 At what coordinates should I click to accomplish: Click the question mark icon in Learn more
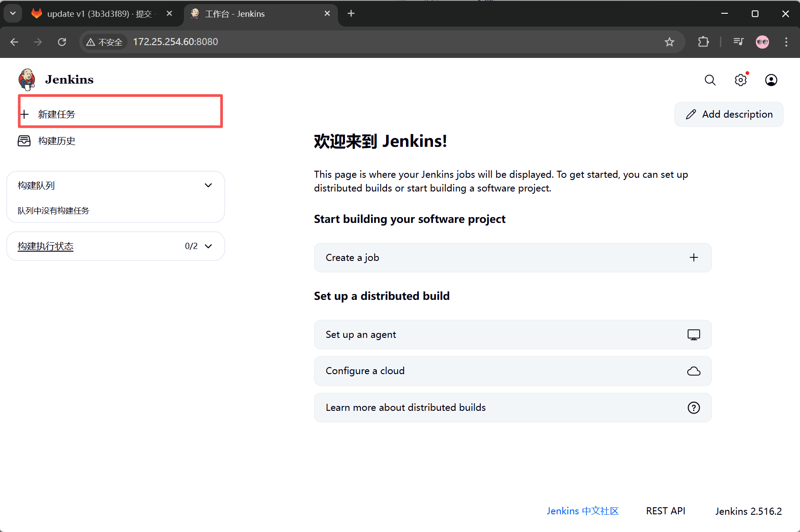point(694,408)
